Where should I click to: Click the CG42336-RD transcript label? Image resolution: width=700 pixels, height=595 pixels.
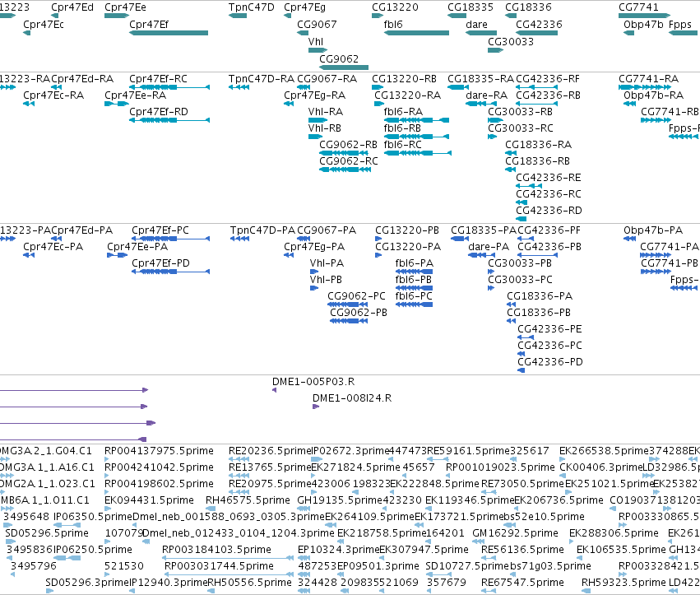tap(549, 211)
